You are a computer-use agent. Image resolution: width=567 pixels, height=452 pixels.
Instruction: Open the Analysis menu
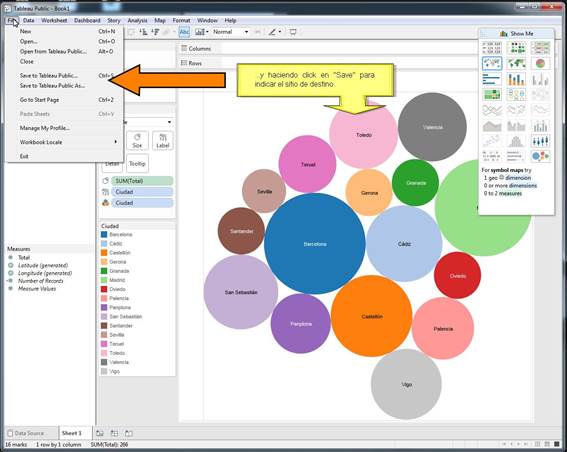coord(137,21)
